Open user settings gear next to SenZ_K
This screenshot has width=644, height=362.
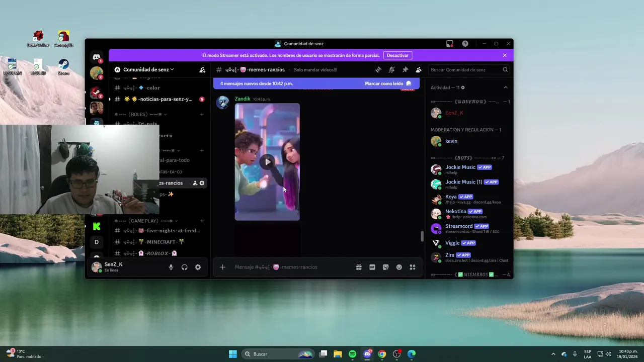click(198, 267)
